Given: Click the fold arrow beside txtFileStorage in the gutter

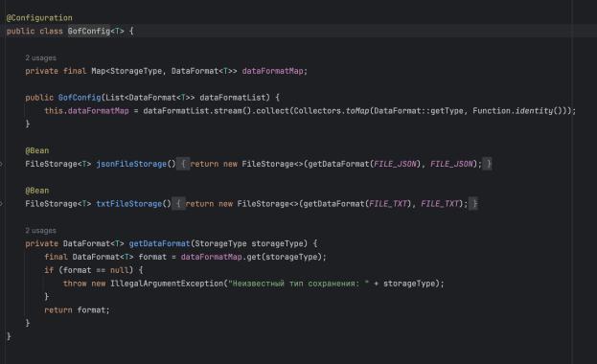Looking at the screenshot, I should [2, 204].
